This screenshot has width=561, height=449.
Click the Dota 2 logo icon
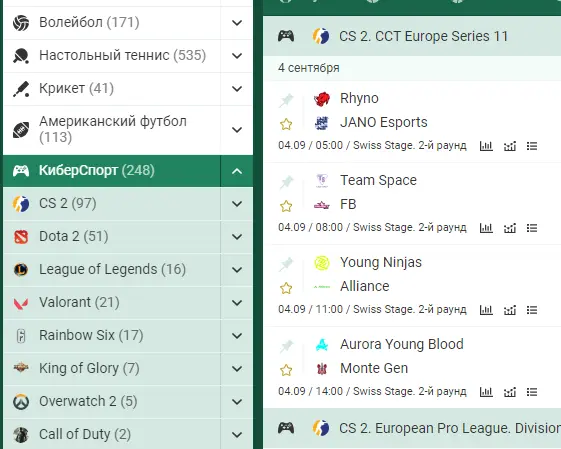pos(21,236)
